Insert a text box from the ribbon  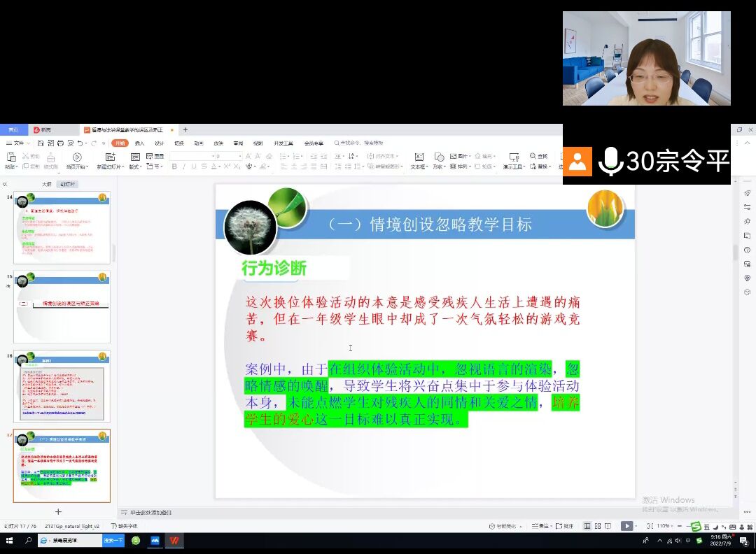tap(419, 158)
